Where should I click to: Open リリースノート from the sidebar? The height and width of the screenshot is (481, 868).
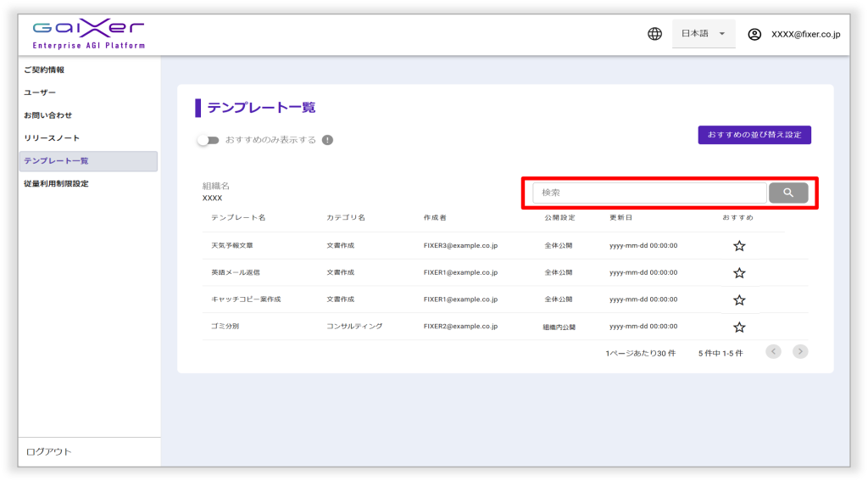[52, 137]
